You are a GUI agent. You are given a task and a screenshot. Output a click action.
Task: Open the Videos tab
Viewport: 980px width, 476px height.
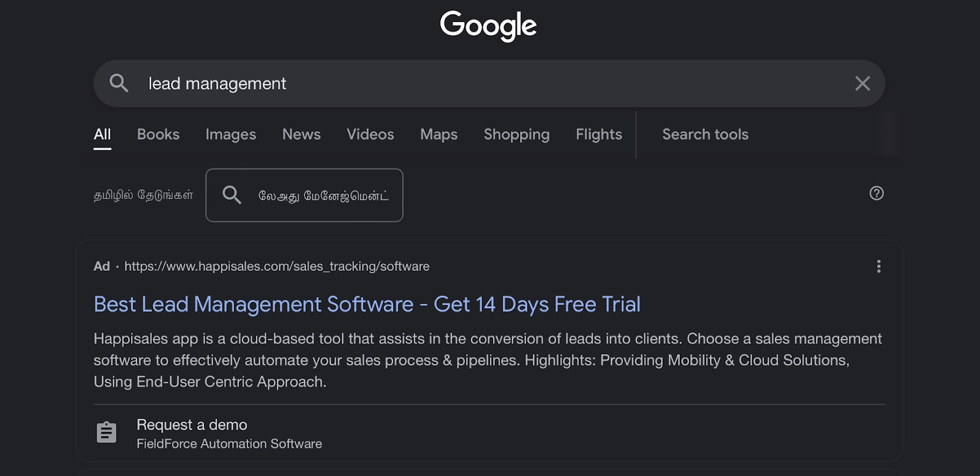[371, 134]
